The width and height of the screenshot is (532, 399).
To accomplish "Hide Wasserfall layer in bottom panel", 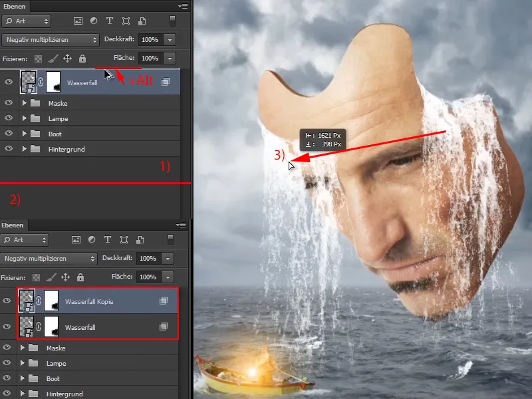I will tap(7, 327).
